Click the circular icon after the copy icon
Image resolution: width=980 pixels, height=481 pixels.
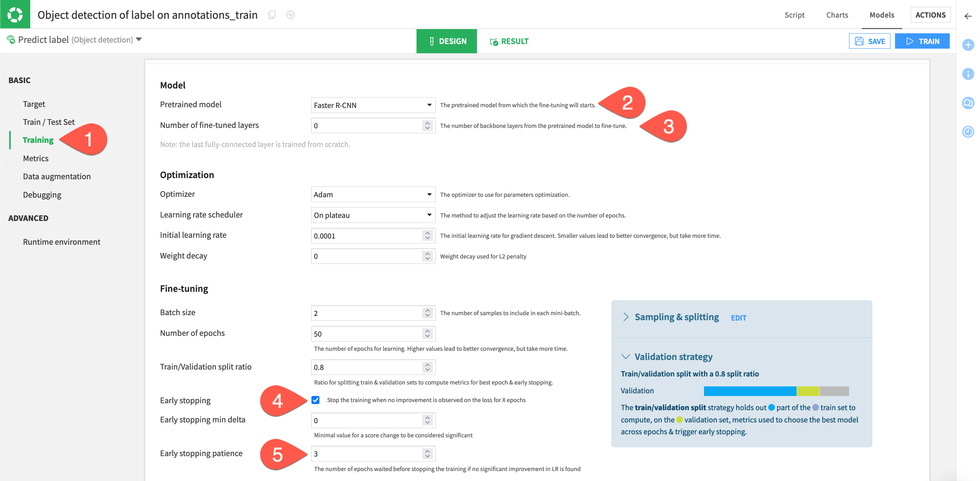(291, 15)
